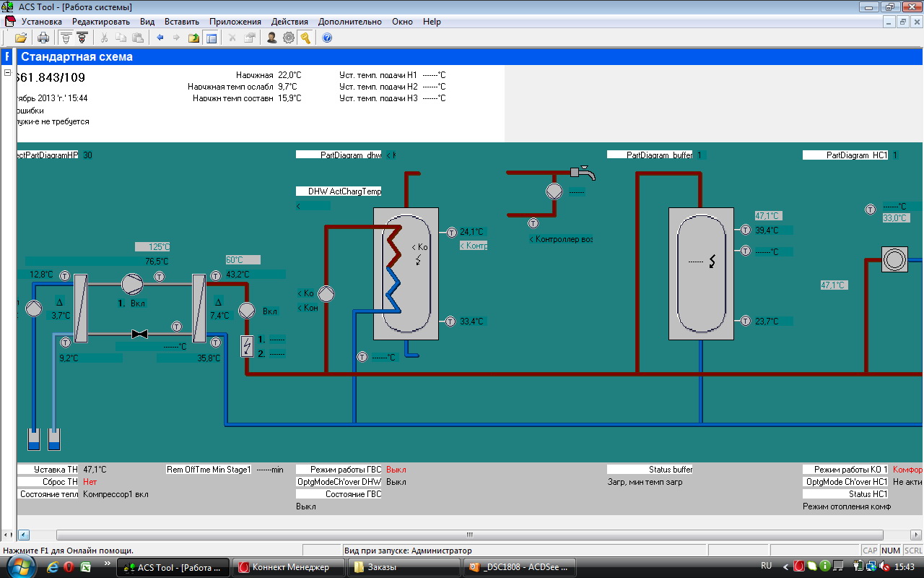
Task: Click the open folder toolbar icon
Action: [20, 38]
